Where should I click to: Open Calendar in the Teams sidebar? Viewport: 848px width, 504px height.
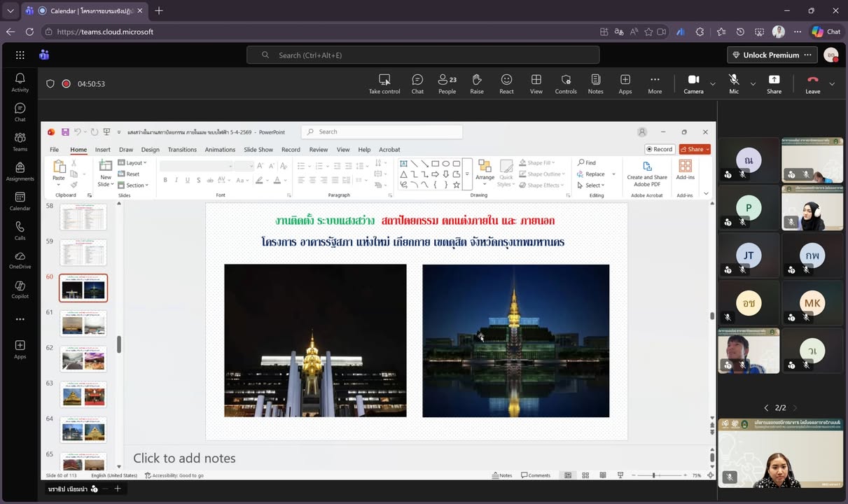[20, 202]
